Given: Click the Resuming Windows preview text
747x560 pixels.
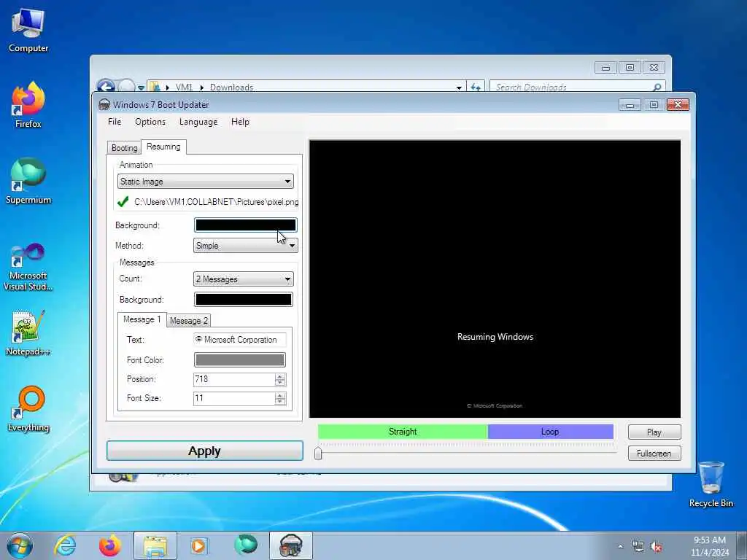Looking at the screenshot, I should (x=495, y=337).
